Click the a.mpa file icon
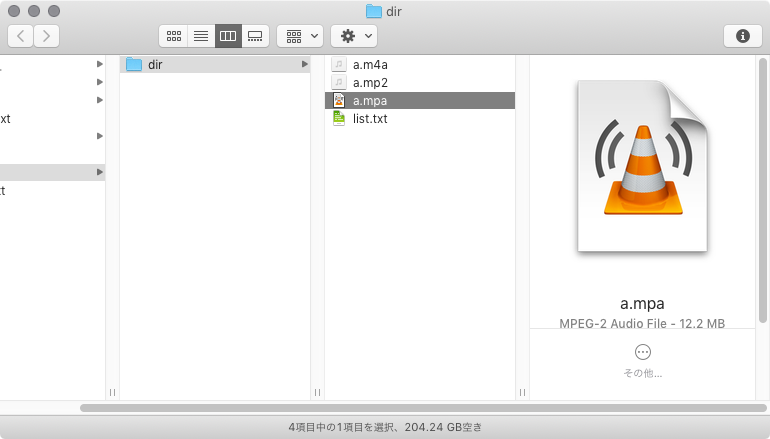This screenshot has height=439, width=770. coord(339,101)
